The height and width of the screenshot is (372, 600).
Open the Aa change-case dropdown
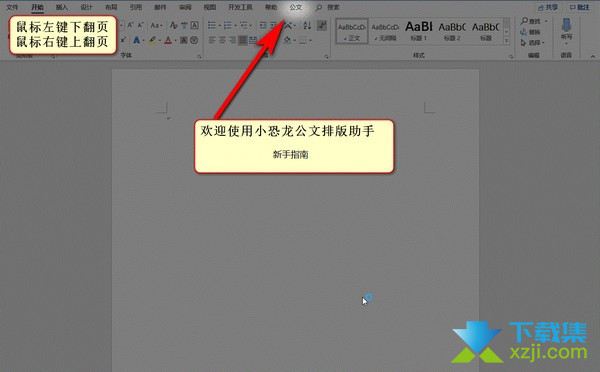157,26
